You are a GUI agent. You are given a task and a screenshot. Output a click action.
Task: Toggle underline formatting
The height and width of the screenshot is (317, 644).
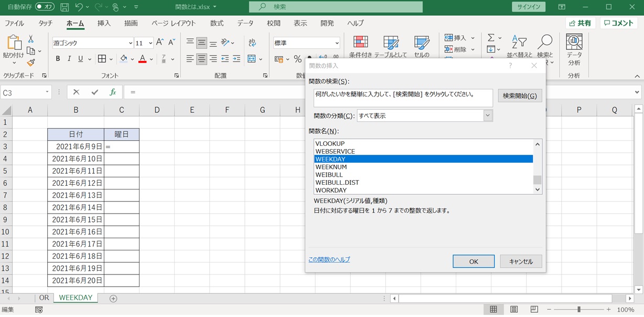[81, 59]
